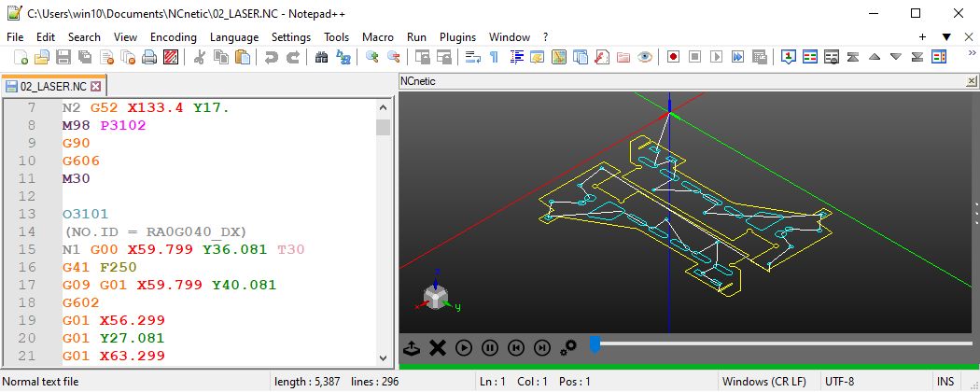Screen dimensions: 980x392
Task: Toggle synchronize vertical scrolling icon
Action: pyautogui.click(x=423, y=58)
